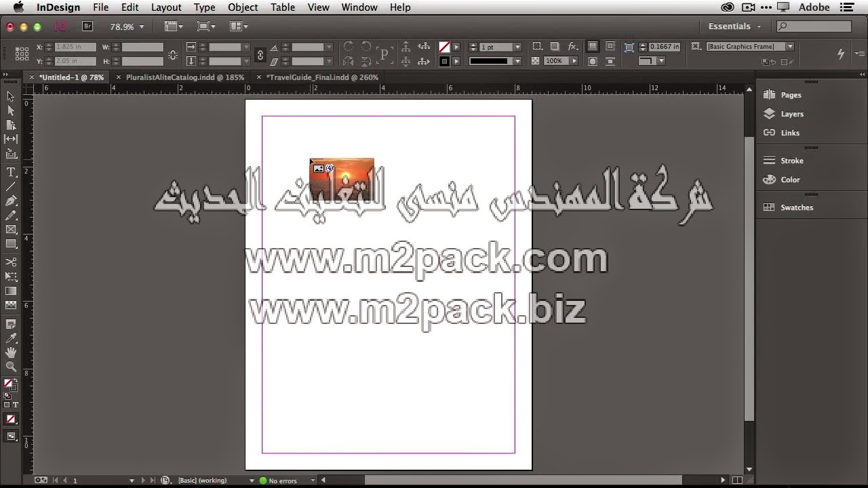Pick the Pencil tool
The width and height of the screenshot is (868, 488).
pos(11,215)
